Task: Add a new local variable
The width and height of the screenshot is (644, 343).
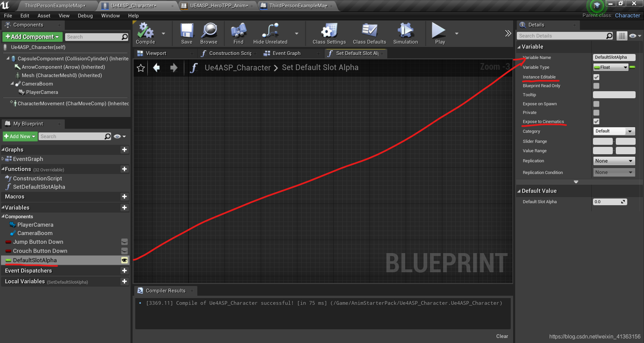Action: (125, 281)
